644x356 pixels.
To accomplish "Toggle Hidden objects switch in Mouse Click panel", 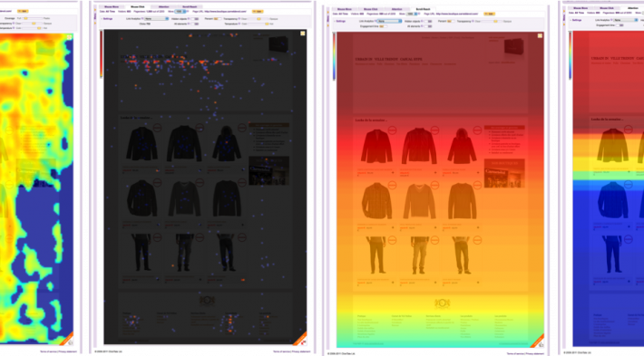I will pyautogui.click(x=195, y=19).
